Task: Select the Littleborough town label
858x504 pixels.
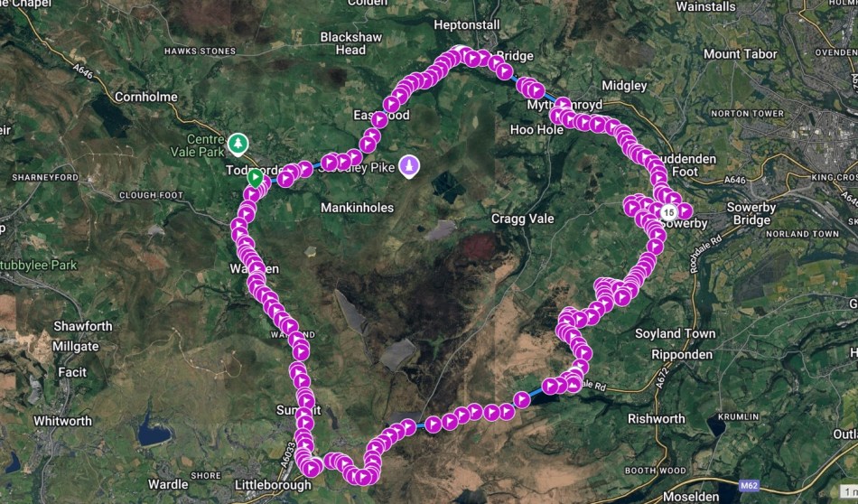Action: (273, 485)
